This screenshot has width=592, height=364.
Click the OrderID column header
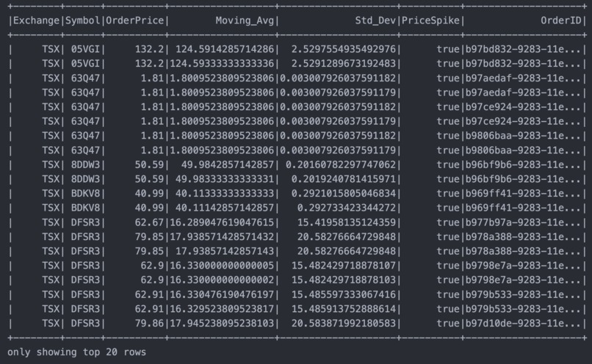561,21
